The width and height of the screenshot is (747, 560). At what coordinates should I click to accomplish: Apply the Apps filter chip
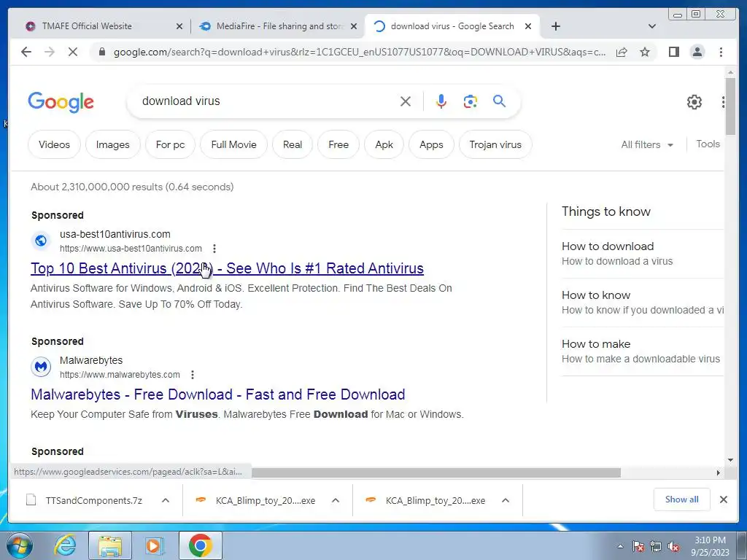pos(431,144)
